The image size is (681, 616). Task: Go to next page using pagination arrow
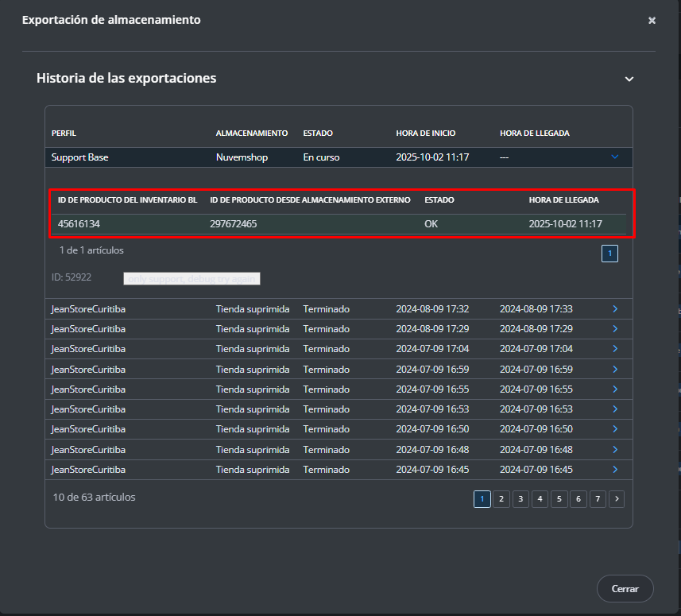click(617, 499)
